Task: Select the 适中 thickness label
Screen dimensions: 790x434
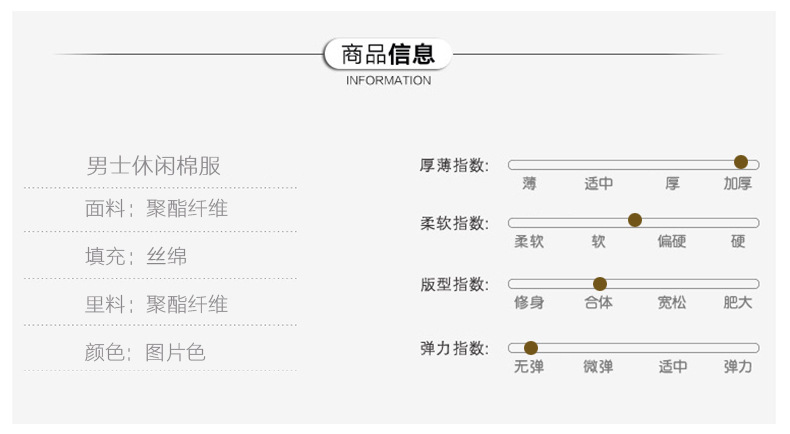Action: point(599,184)
